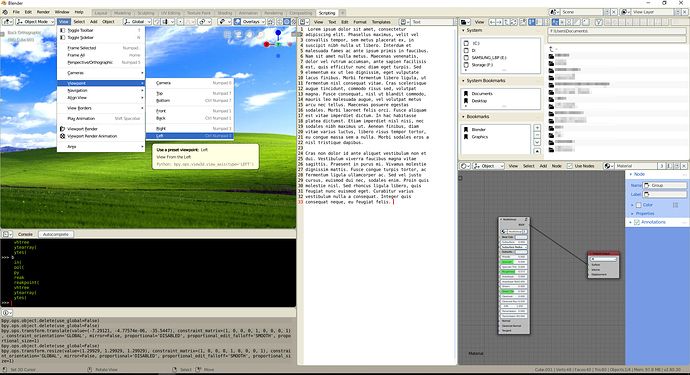This screenshot has width=690, height=375.
Task: Click the Blender logo icon in menu bar
Action: (x=5, y=12)
